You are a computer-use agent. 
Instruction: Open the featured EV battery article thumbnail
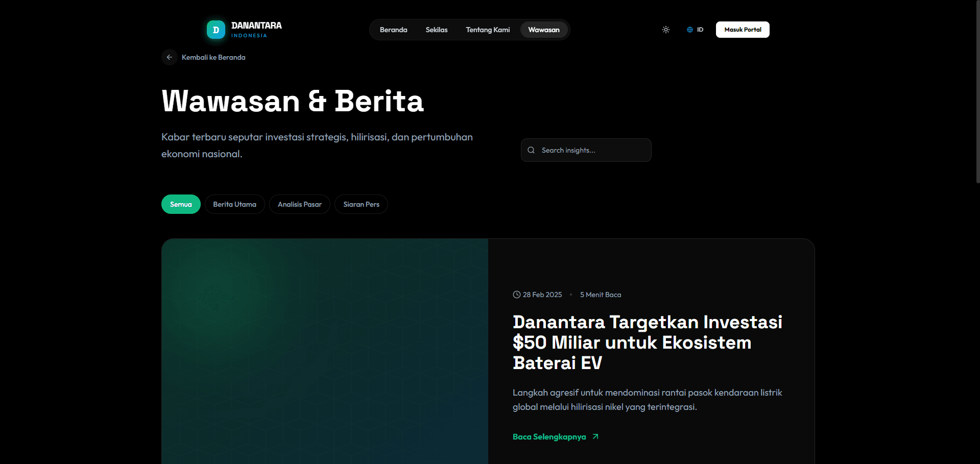click(324, 351)
